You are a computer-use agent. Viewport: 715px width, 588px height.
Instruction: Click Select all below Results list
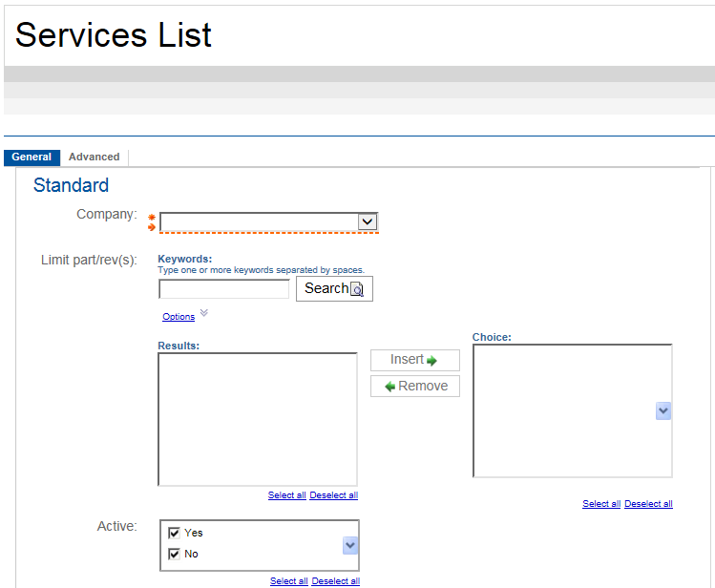286,495
